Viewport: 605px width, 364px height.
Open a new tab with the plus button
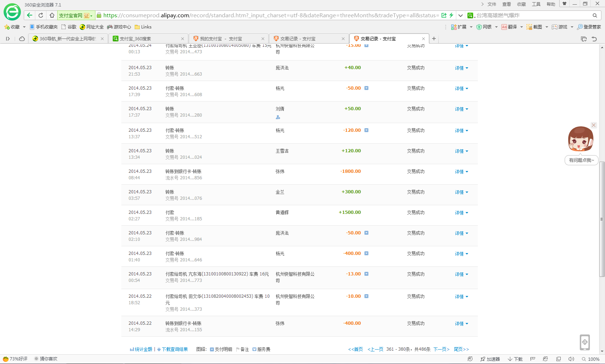coord(434,39)
